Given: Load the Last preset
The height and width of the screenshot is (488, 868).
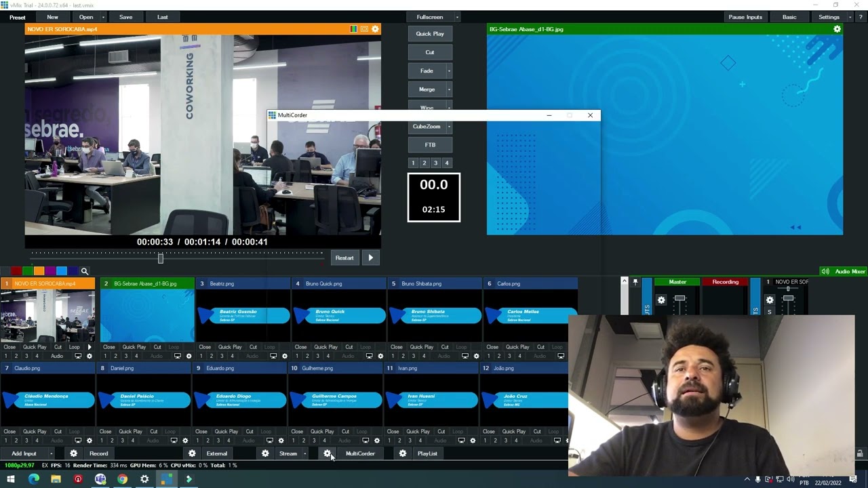Looking at the screenshot, I should click(163, 17).
